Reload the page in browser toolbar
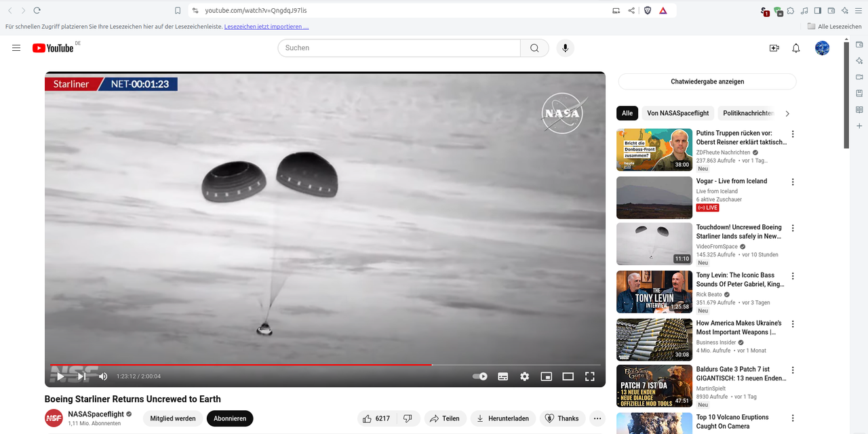 point(37,10)
